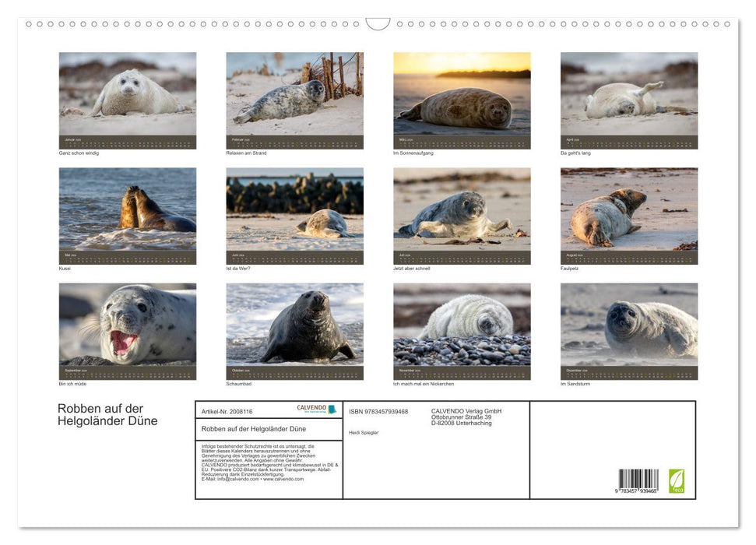Click the green eco leaf icon
Image resolution: width=756 pixels, height=545 pixels.
click(677, 480)
